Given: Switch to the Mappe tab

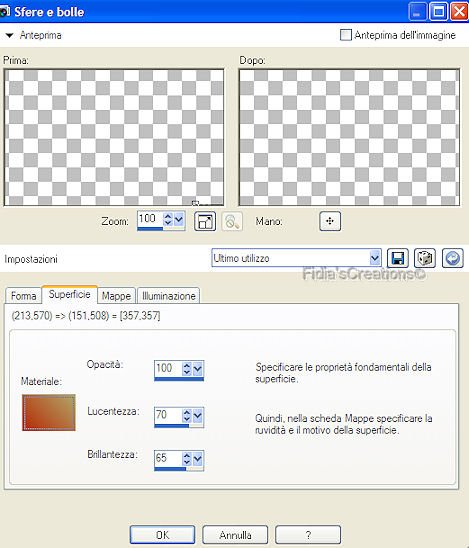Looking at the screenshot, I should pos(116,296).
